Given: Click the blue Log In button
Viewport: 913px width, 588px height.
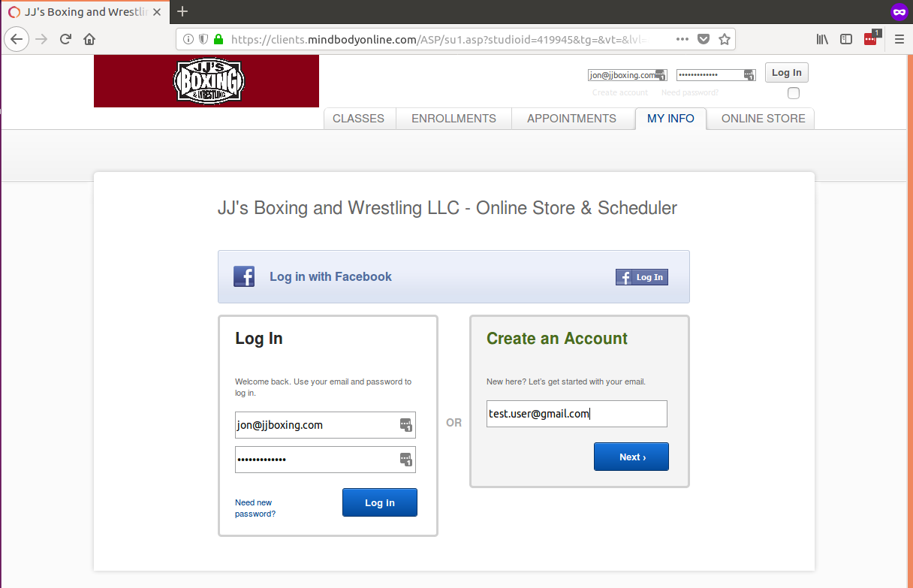Looking at the screenshot, I should click(x=379, y=502).
